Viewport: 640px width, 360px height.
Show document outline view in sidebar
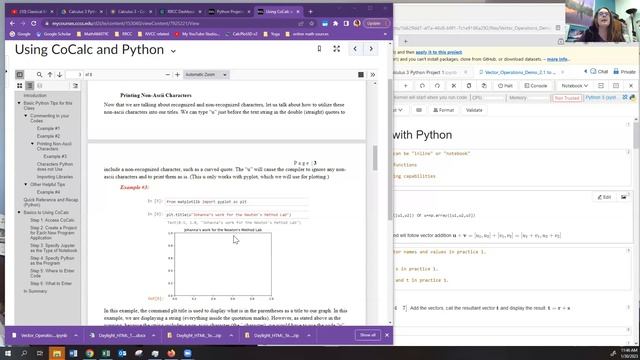click(x=30, y=86)
